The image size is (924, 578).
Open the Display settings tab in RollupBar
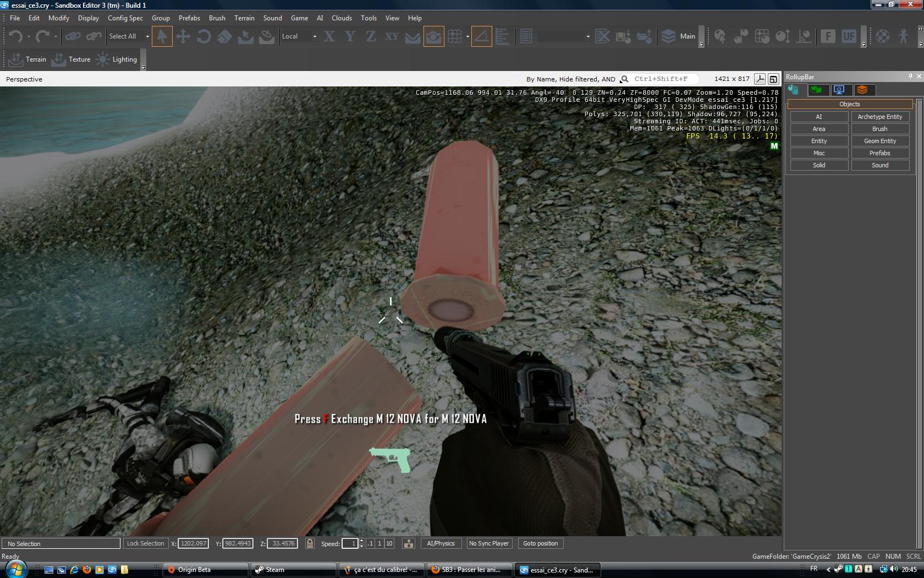pos(839,90)
